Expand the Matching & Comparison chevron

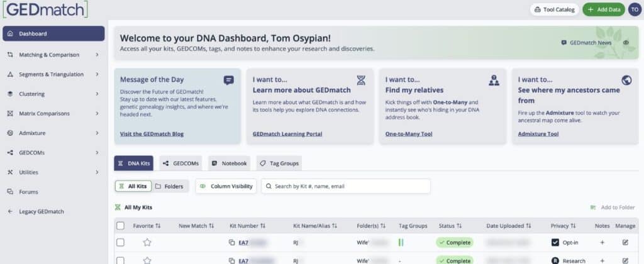(x=97, y=55)
